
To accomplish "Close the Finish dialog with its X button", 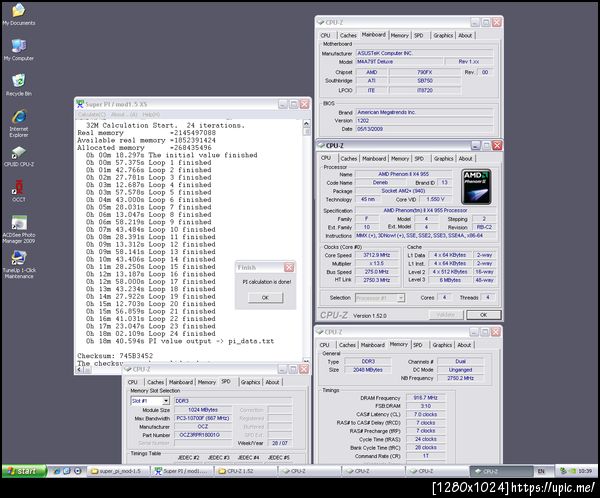I will pos(289,267).
